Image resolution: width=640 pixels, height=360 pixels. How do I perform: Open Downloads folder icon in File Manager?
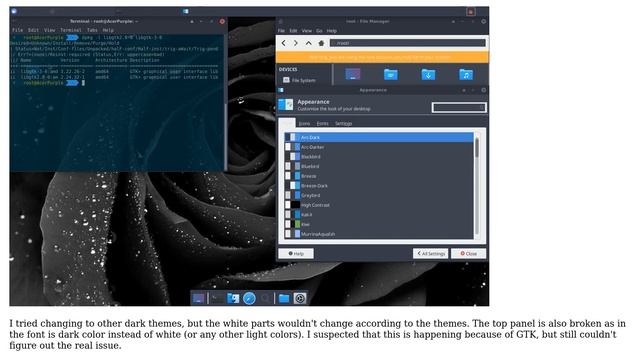(428, 74)
